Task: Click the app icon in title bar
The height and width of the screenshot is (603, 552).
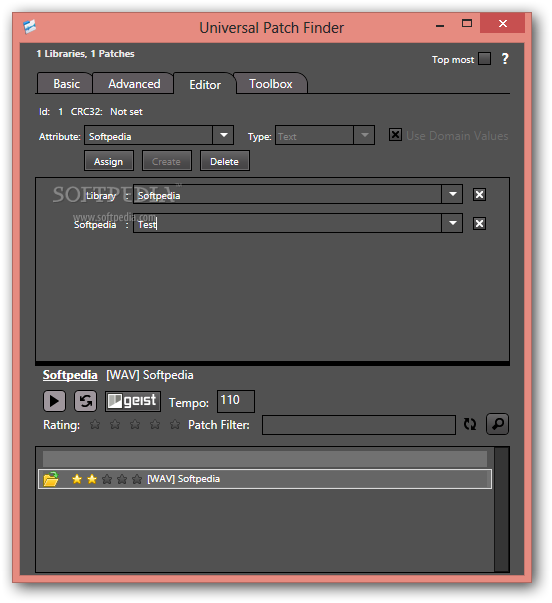Action: pos(29,27)
